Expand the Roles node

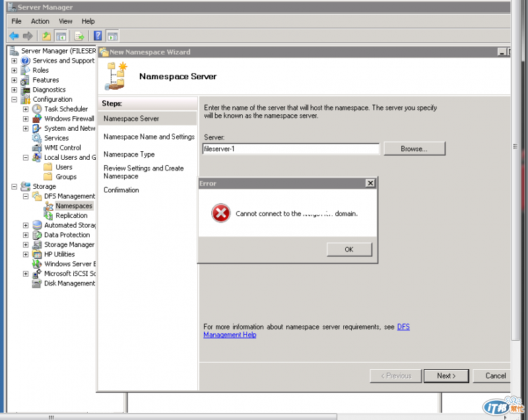[14, 71]
